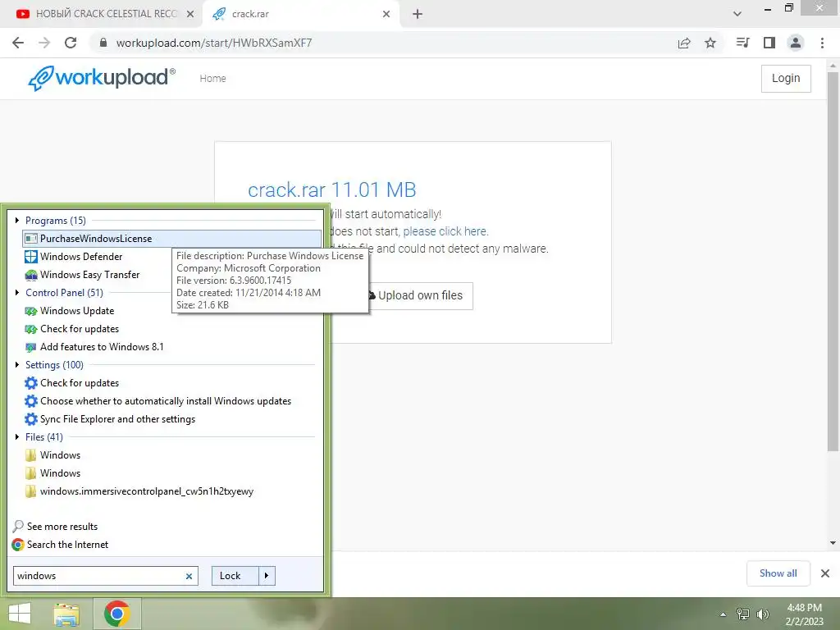Open Chrome three-dot menu
840x630 pixels.
(x=822, y=43)
